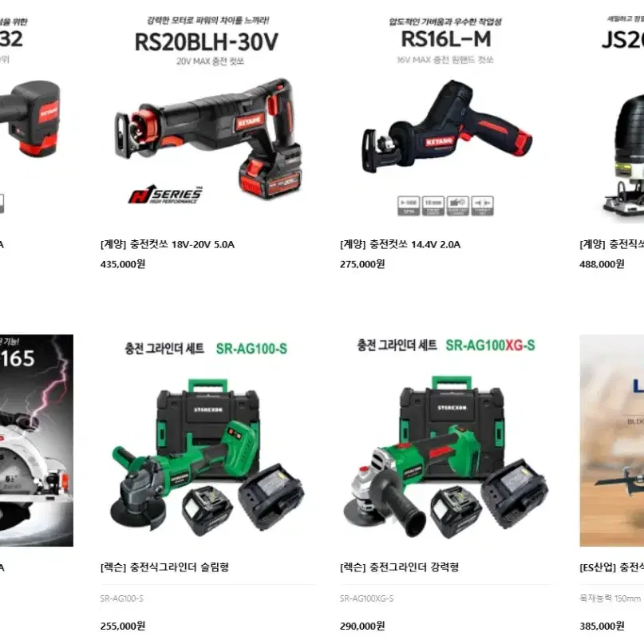The image size is (644, 644).
Task: Open the SR-AG100XG-S grinder set image
Action: pos(447,441)
